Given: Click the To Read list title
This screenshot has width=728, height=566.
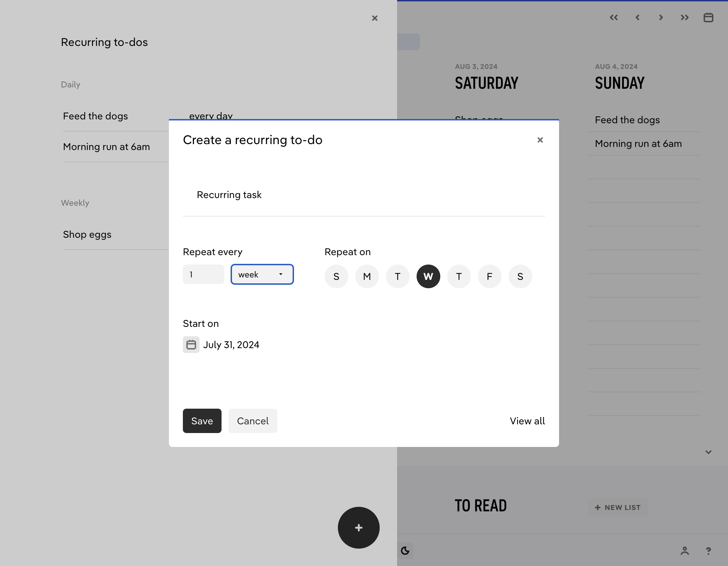Looking at the screenshot, I should 481,505.
